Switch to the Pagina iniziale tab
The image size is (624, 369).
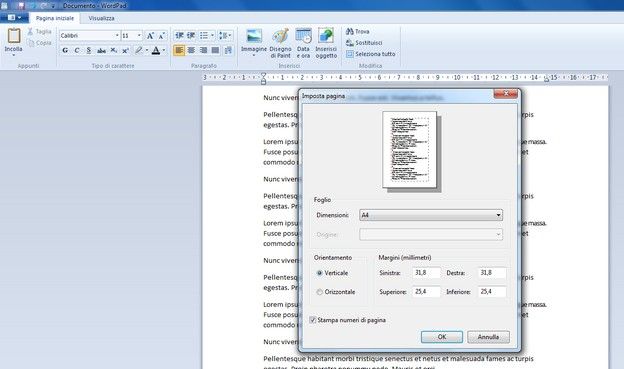[55, 18]
